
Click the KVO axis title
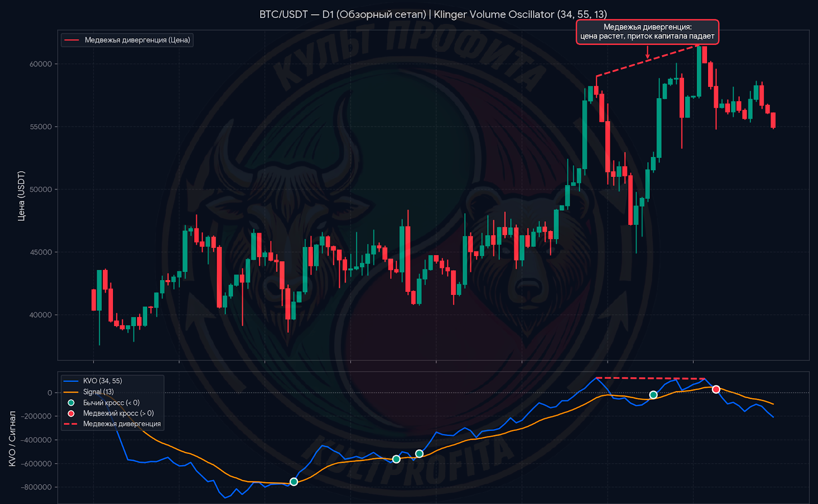[x=12, y=439]
